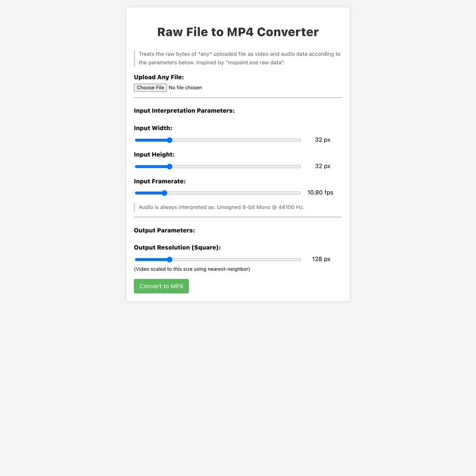Click the gray unfilled Input Width track
The width and height of the screenshot is (476, 476).
point(236,140)
